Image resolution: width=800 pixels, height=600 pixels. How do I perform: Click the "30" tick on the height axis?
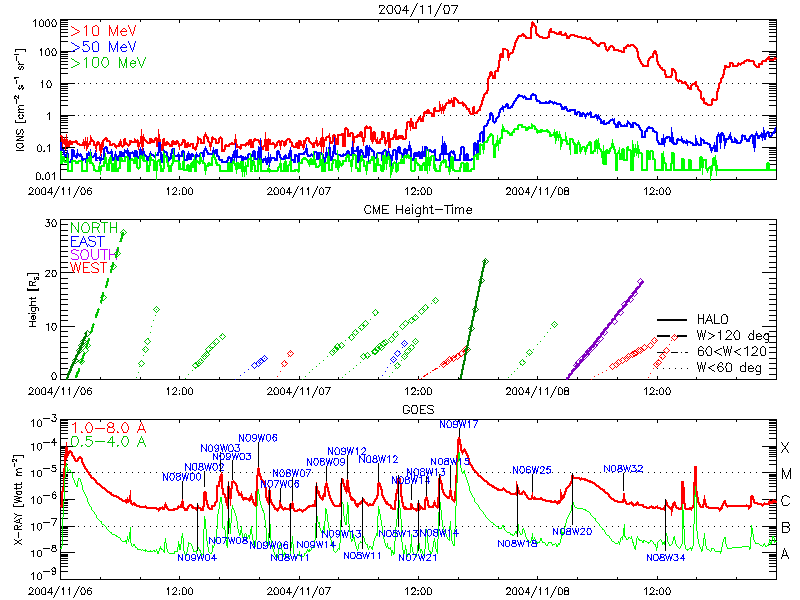[x=51, y=223]
